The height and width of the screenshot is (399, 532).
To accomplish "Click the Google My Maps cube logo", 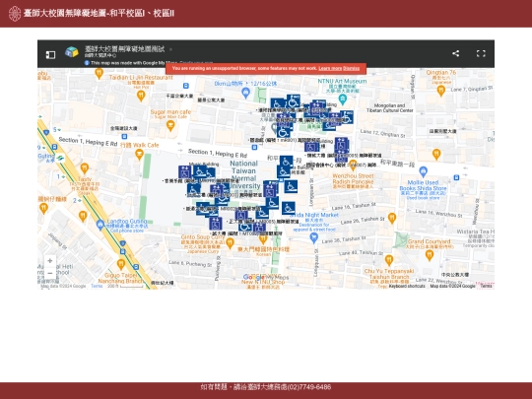I will 72,52.
